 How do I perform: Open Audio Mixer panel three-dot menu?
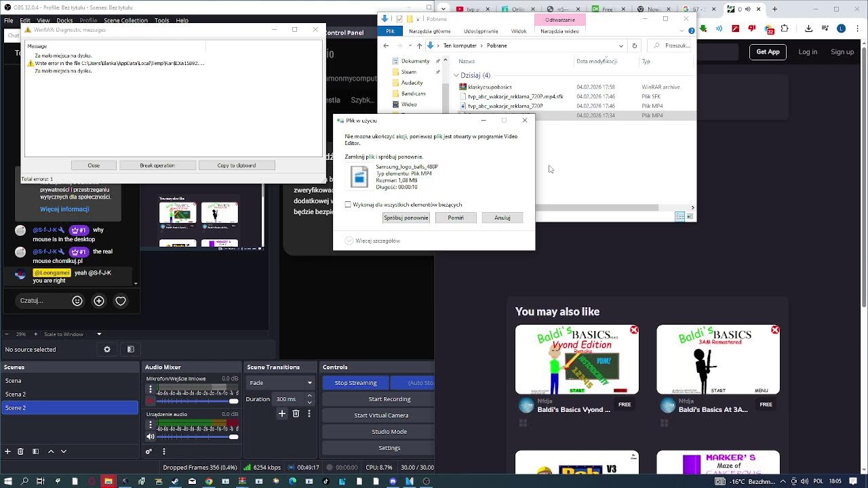(x=163, y=451)
